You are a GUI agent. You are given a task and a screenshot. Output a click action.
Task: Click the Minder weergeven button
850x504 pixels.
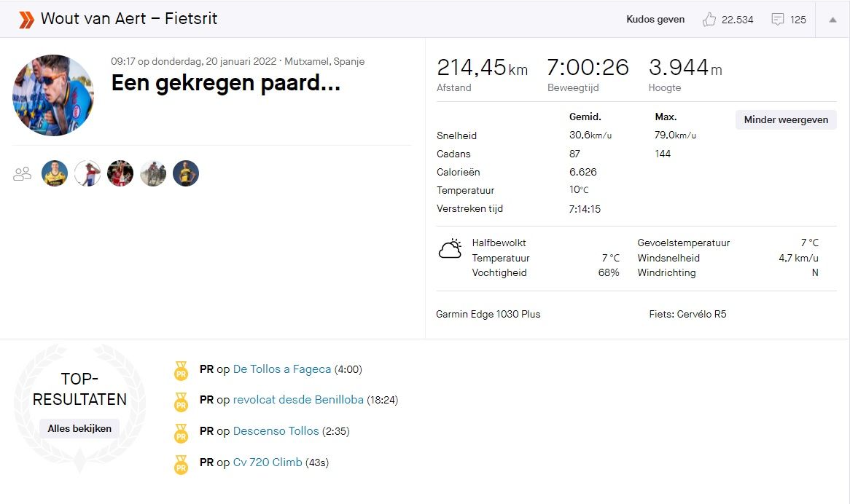point(785,119)
